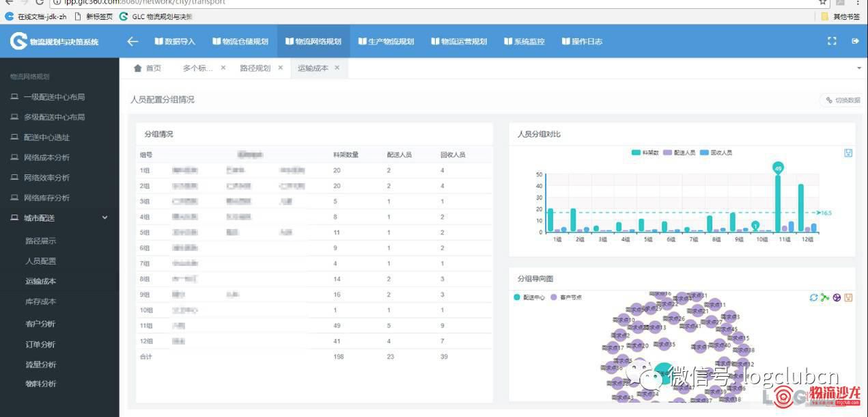868x417 pixels.
Task: Go to 路径展示 under 城市配送
Action: click(41, 241)
